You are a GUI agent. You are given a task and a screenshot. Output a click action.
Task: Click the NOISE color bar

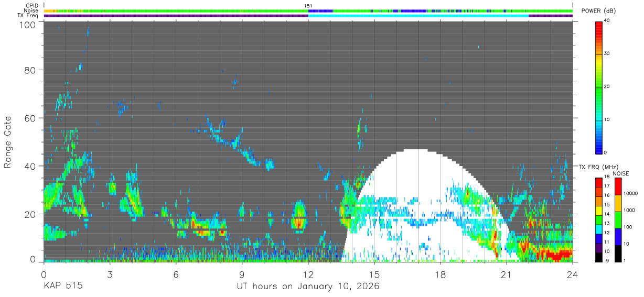[x=617, y=220]
